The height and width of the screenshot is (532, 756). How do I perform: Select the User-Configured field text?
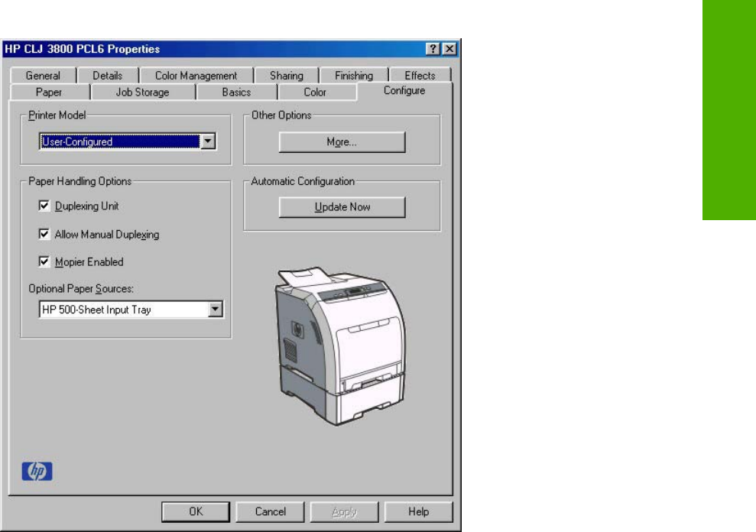119,141
